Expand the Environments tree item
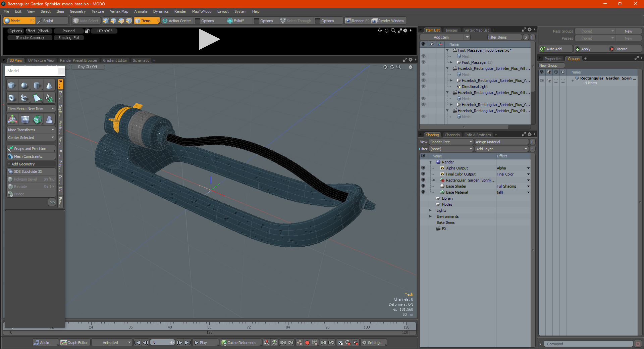 tap(430, 216)
